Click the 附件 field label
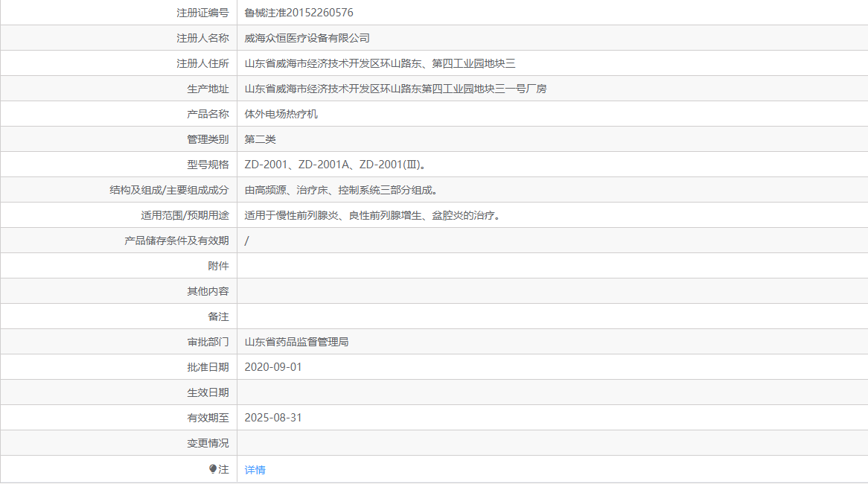 click(x=218, y=266)
